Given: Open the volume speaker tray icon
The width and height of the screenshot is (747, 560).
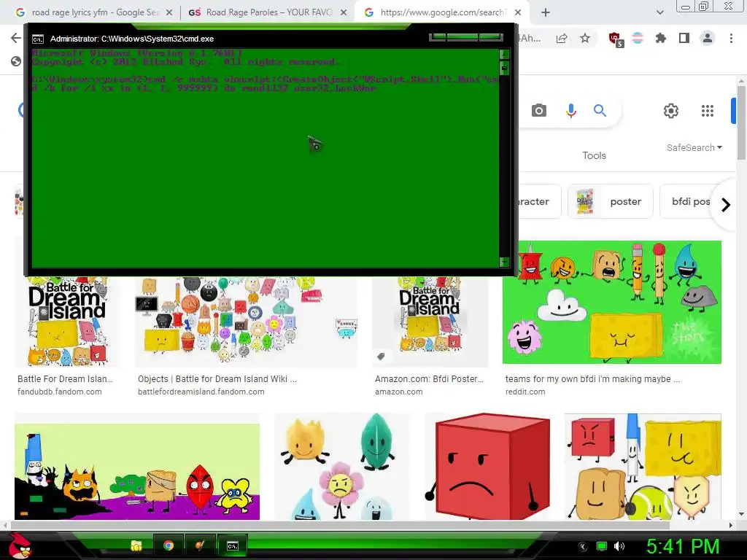Looking at the screenshot, I should pos(619,546).
